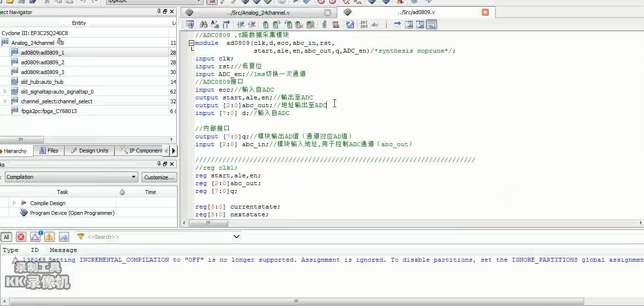
Task: Click the flagged messages filter icon
Action: tap(63, 237)
